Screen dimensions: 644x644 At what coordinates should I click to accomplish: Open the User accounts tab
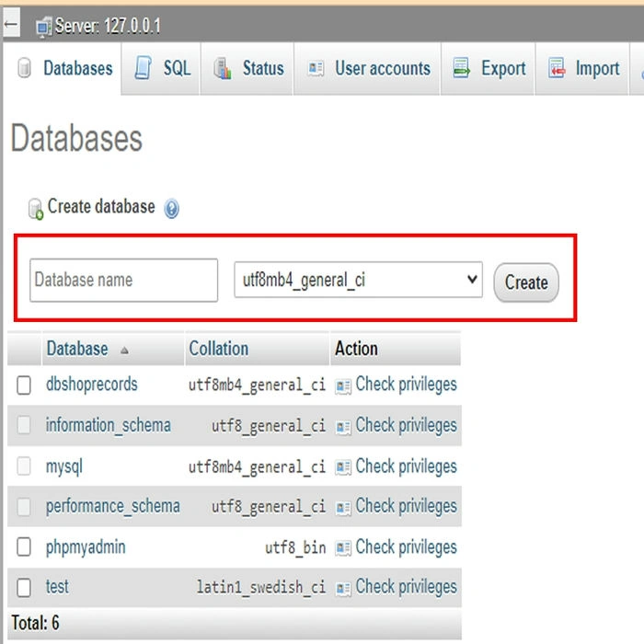[367, 69]
